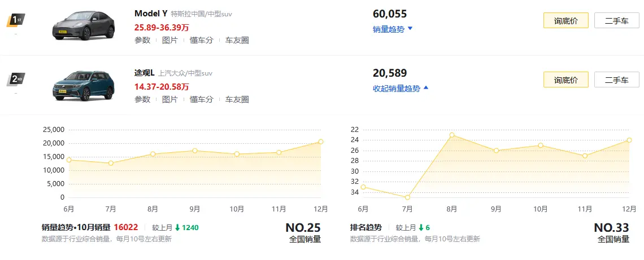The image size is (644, 260).
Task: Click the 2nd place rank badge
Action: coord(16,80)
